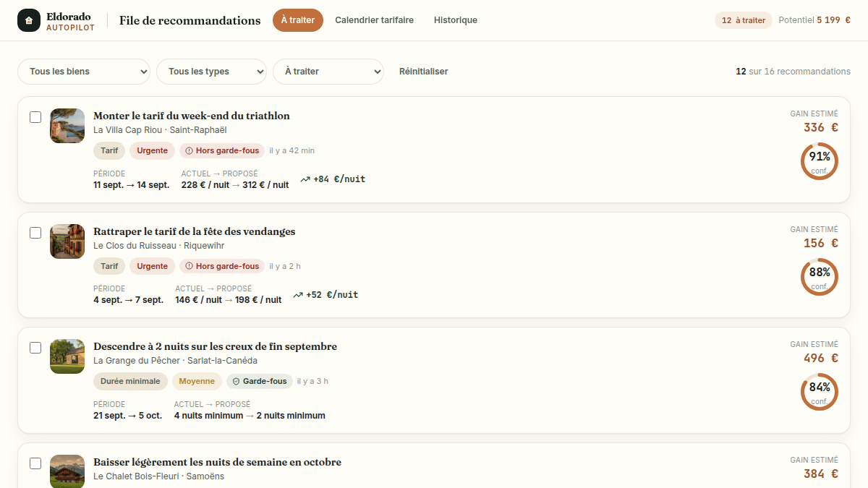The width and height of the screenshot is (868, 488).
Task: Click the estimated gain 156 €
Action: (821, 244)
